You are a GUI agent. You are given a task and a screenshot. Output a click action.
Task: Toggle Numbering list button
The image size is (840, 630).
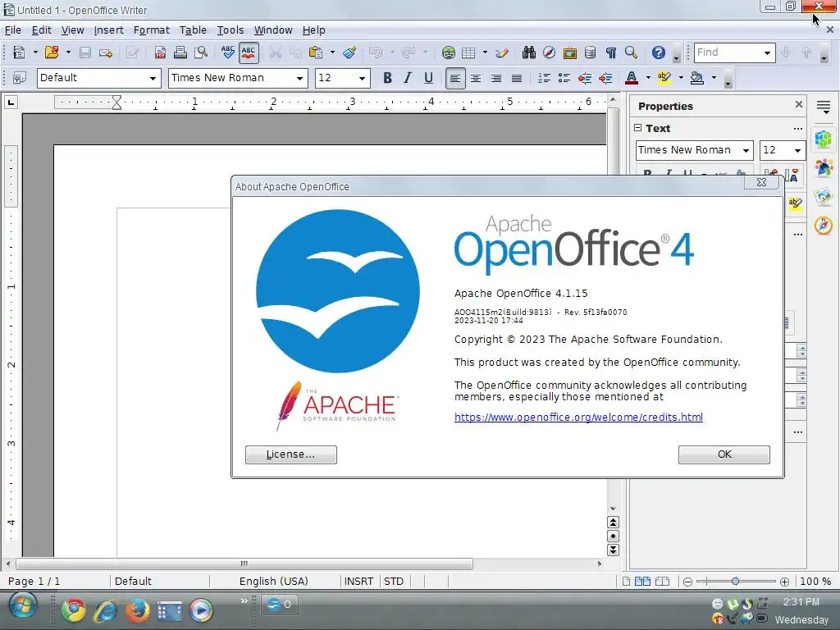tap(544, 78)
